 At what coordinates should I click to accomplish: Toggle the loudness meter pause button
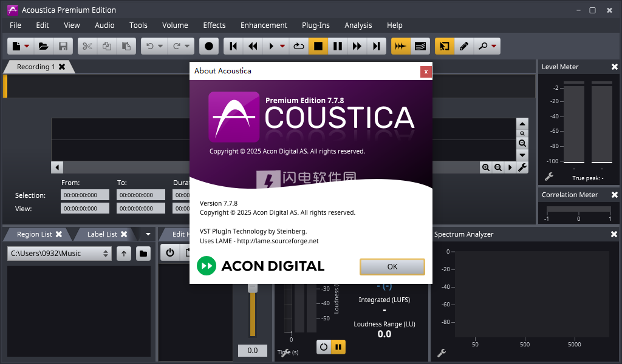pyautogui.click(x=338, y=347)
